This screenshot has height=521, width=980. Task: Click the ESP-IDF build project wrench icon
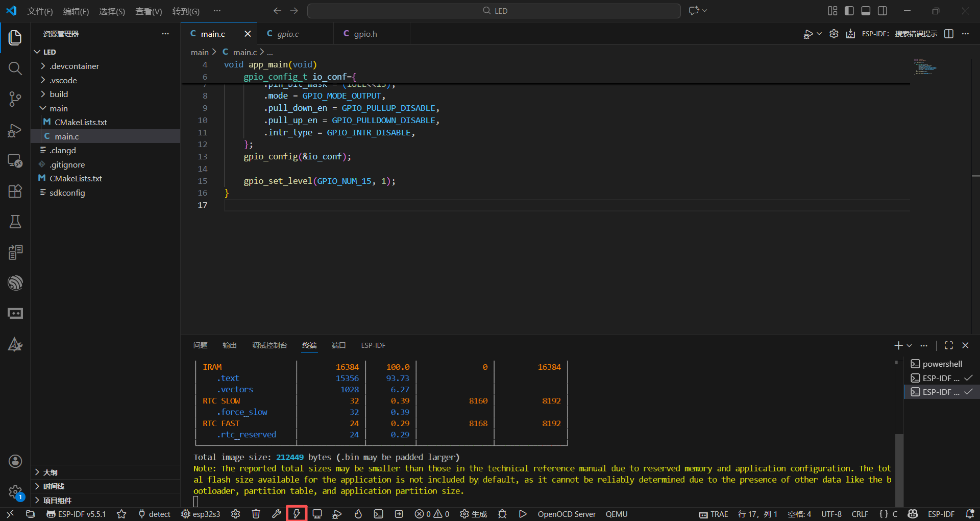(x=276, y=514)
